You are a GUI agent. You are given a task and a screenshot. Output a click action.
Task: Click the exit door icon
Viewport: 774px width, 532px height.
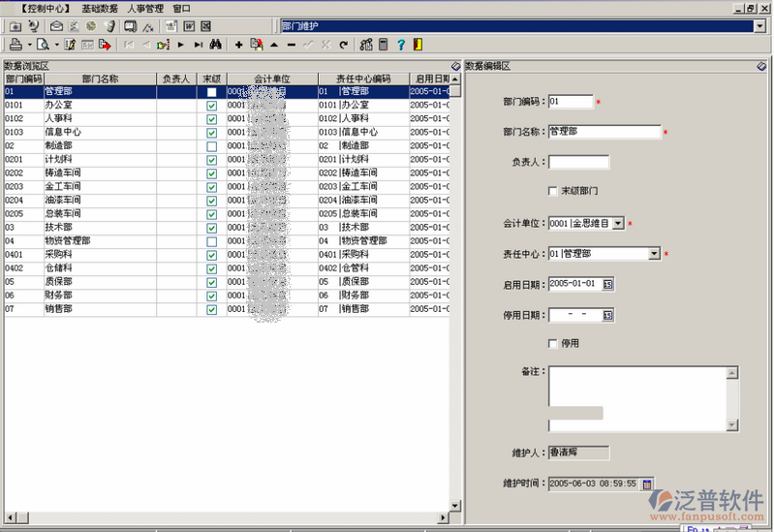pos(417,45)
